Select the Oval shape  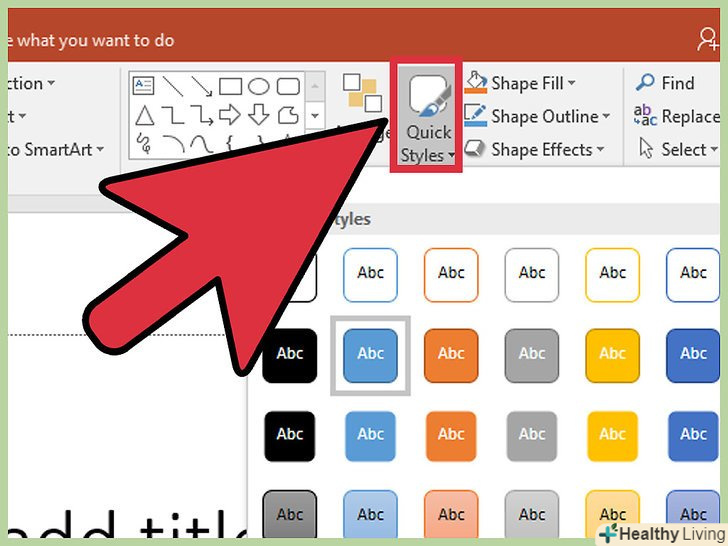point(259,86)
